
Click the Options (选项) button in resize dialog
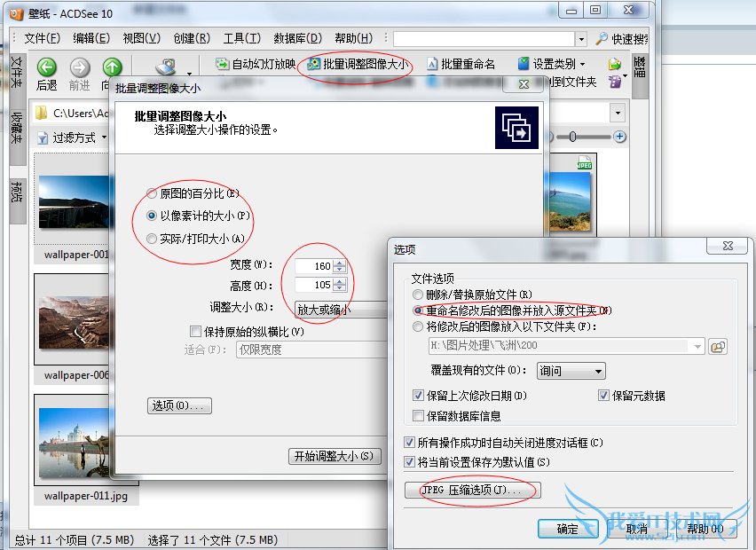coord(179,405)
